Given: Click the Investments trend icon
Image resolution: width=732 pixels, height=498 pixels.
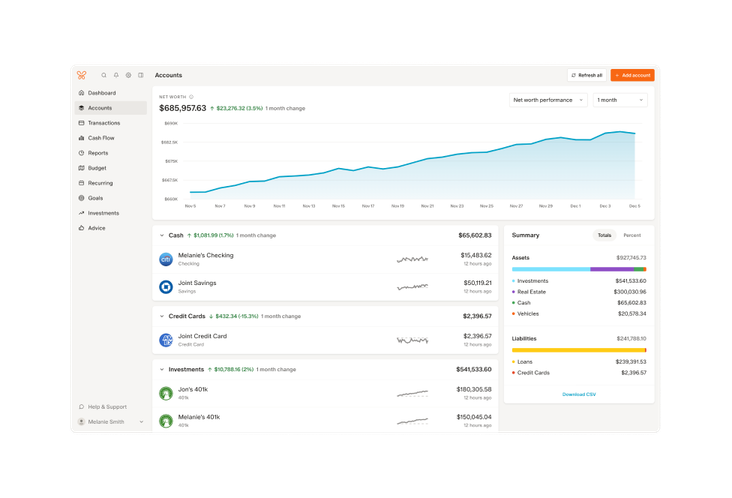Looking at the screenshot, I should click(82, 213).
